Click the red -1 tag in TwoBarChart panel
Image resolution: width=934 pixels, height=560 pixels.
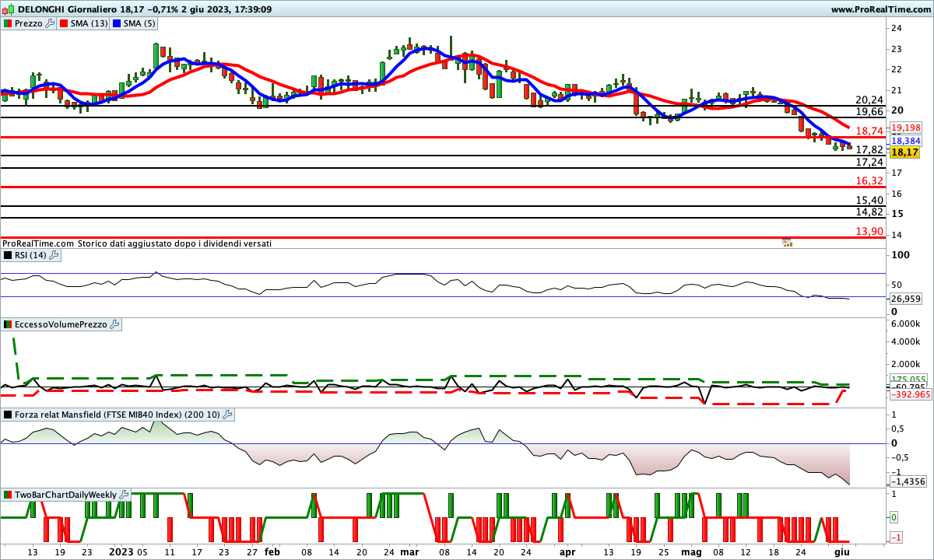[896, 538]
